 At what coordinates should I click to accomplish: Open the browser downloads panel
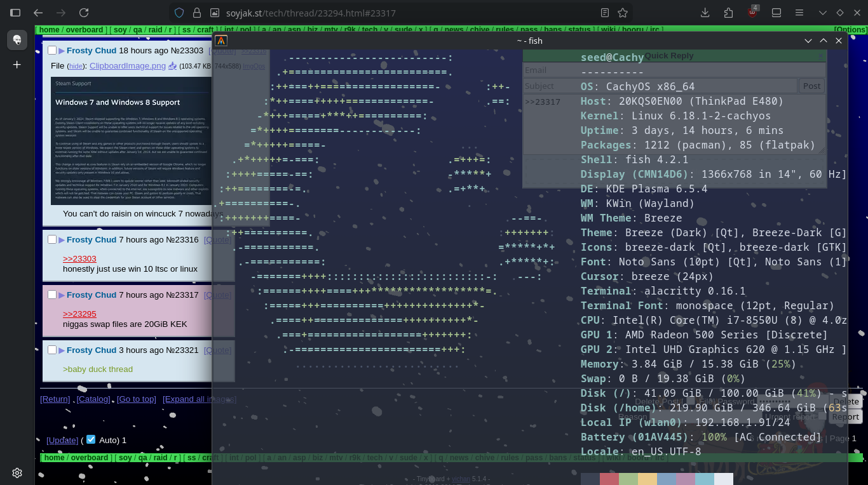tap(705, 13)
